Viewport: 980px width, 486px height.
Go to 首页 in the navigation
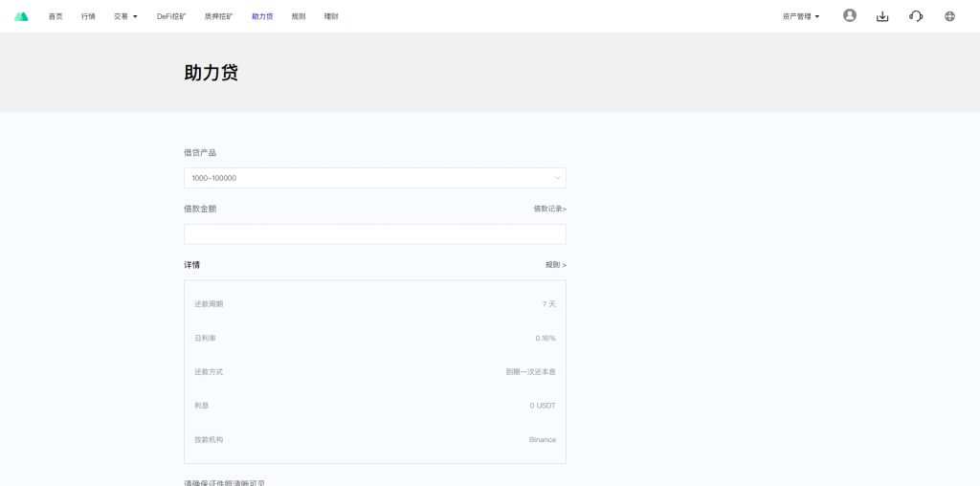point(56,16)
